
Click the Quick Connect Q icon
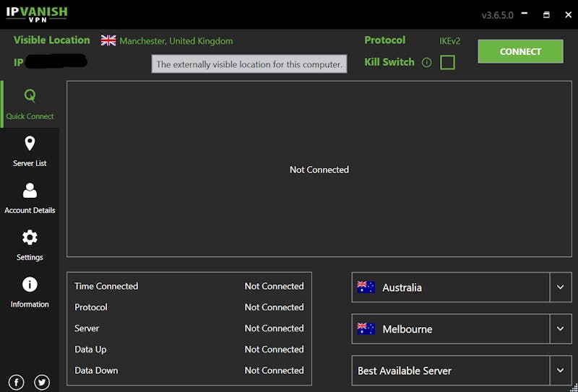pos(30,96)
